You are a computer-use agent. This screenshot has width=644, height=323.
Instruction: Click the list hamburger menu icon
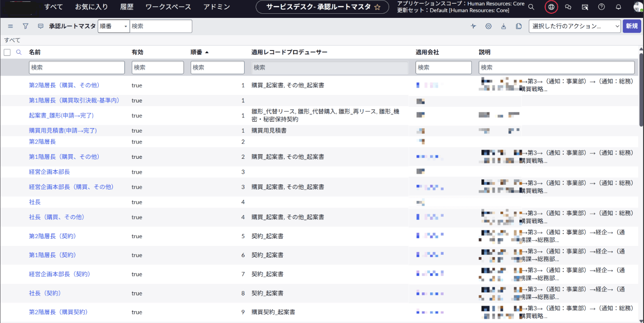(11, 26)
